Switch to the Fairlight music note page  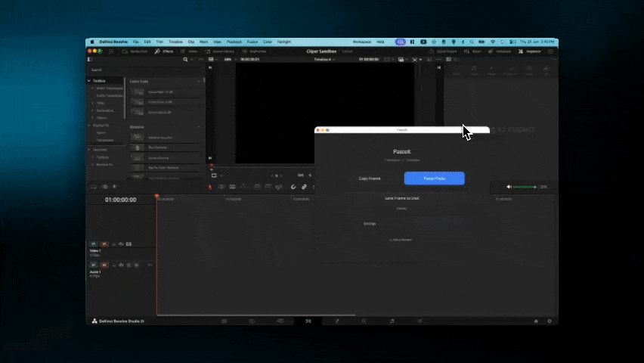coord(392,321)
